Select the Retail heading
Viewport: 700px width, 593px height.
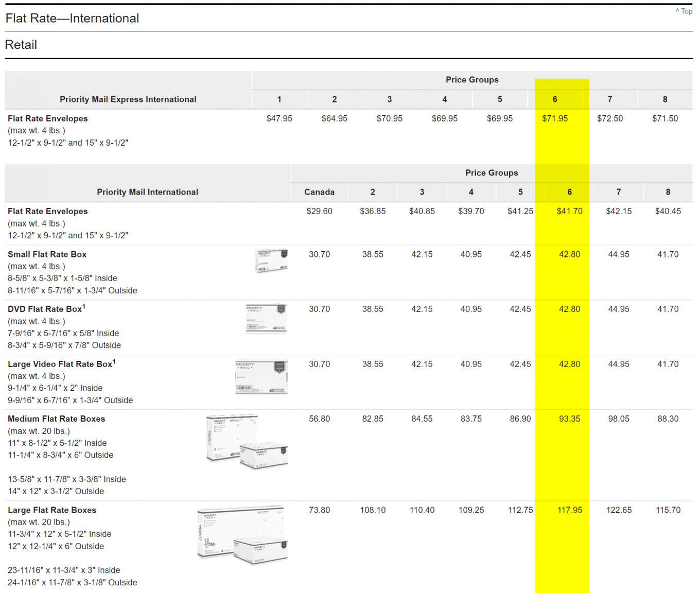[21, 45]
